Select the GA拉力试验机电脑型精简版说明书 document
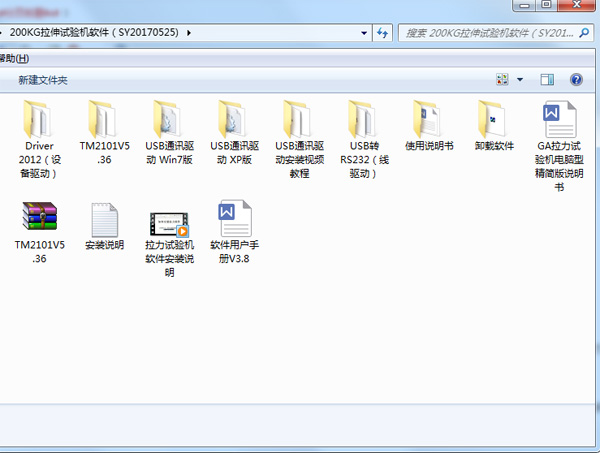 tap(559, 120)
